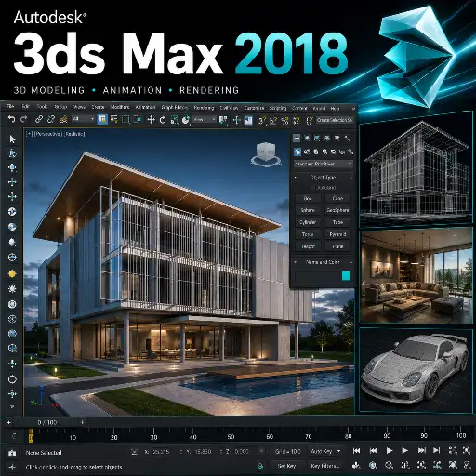Click the Teapot primitive button
Viewport: 476px width, 476px height.
tap(308, 246)
